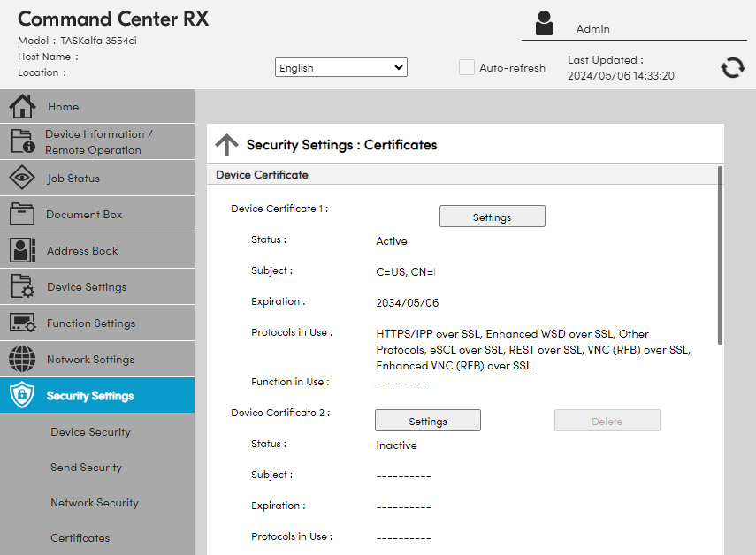
Task: Click the Active status value
Action: [392, 241]
